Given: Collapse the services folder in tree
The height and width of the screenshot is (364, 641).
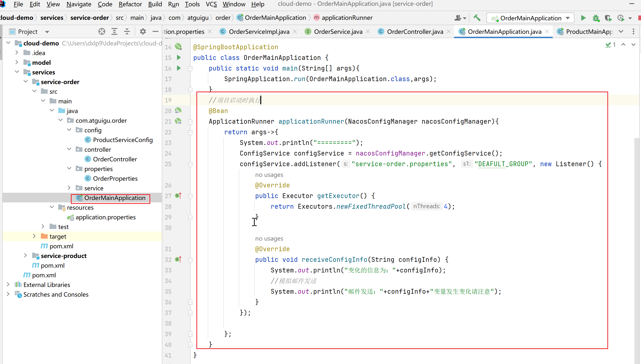Looking at the screenshot, I should click(x=17, y=72).
